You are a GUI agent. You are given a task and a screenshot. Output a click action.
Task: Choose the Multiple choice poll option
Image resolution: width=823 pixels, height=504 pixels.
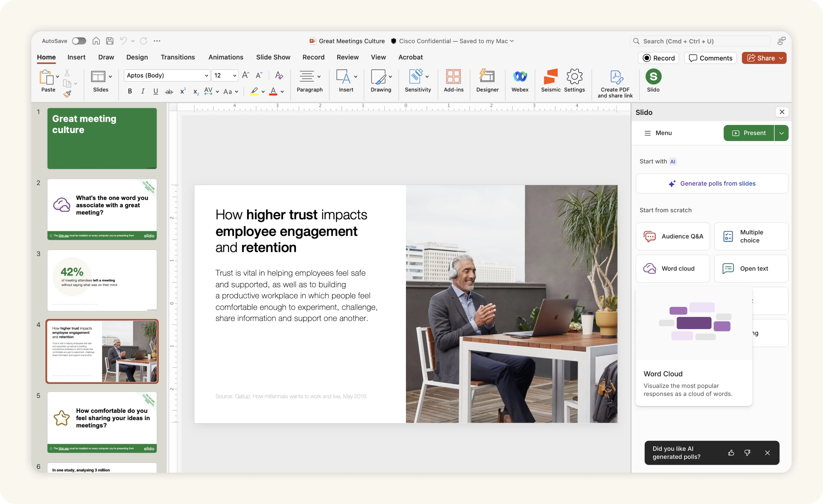[x=751, y=236]
